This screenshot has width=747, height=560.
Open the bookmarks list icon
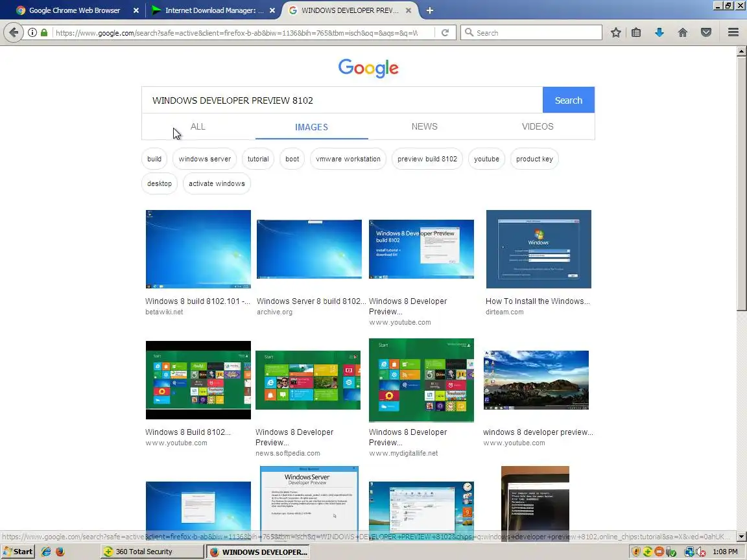pos(636,32)
